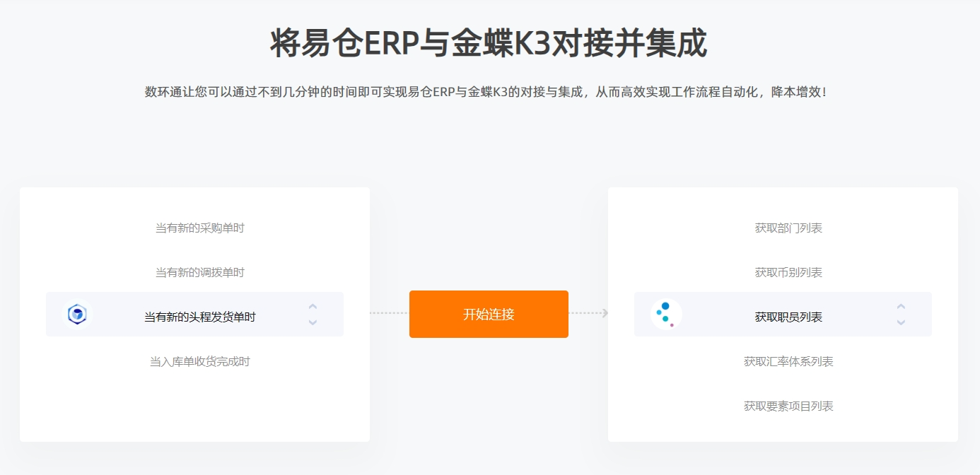Select the 获取部门列表 action
The height and width of the screenshot is (475, 980).
click(x=788, y=228)
